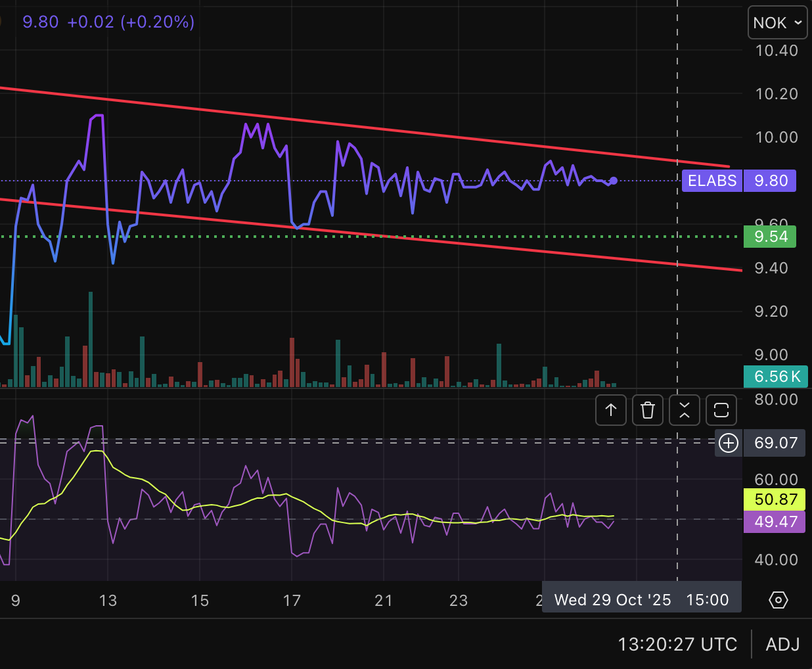
Task: Open timezone menu at 13:20:27 UTC
Action: 677,644
